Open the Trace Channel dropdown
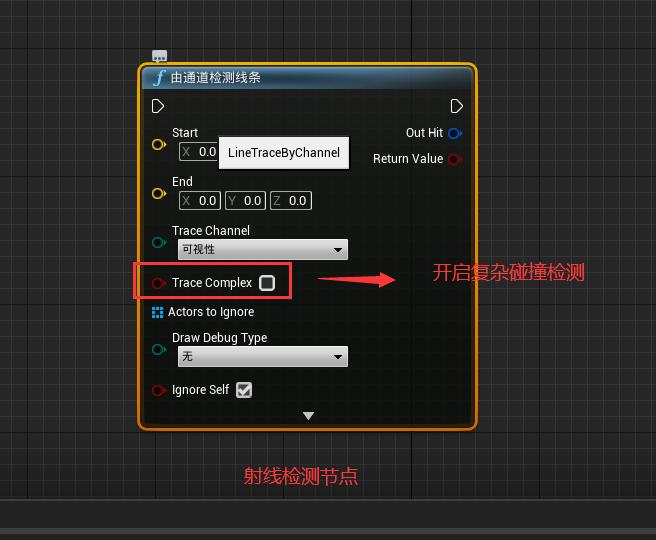The image size is (656, 540). [x=262, y=249]
